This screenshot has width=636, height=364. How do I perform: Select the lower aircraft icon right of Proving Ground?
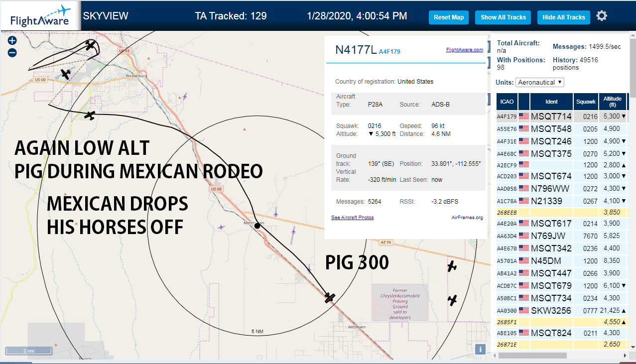coord(452,300)
